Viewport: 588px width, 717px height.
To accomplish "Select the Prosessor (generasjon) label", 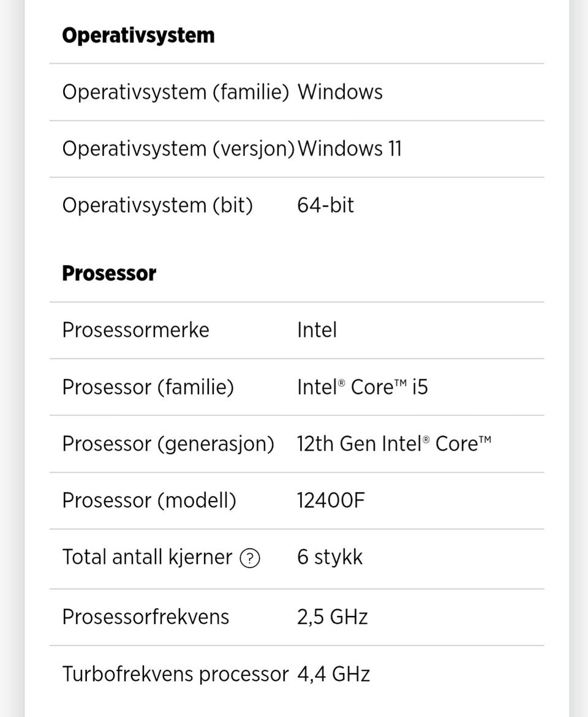I will click(x=168, y=443).
